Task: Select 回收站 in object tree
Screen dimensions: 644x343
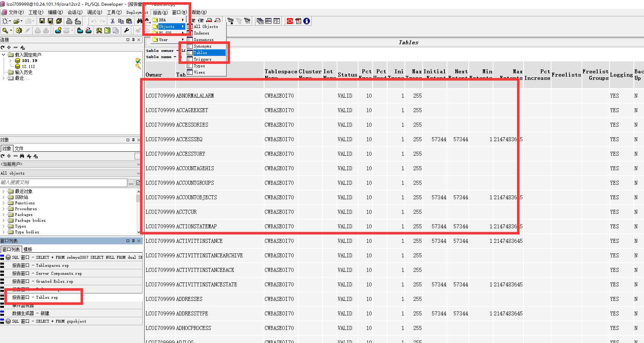Action: tap(21, 197)
